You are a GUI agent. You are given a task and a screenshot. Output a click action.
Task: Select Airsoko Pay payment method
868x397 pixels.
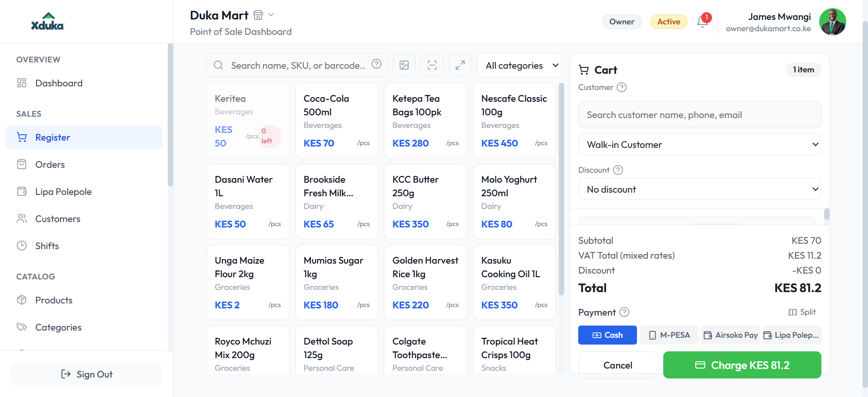point(731,335)
